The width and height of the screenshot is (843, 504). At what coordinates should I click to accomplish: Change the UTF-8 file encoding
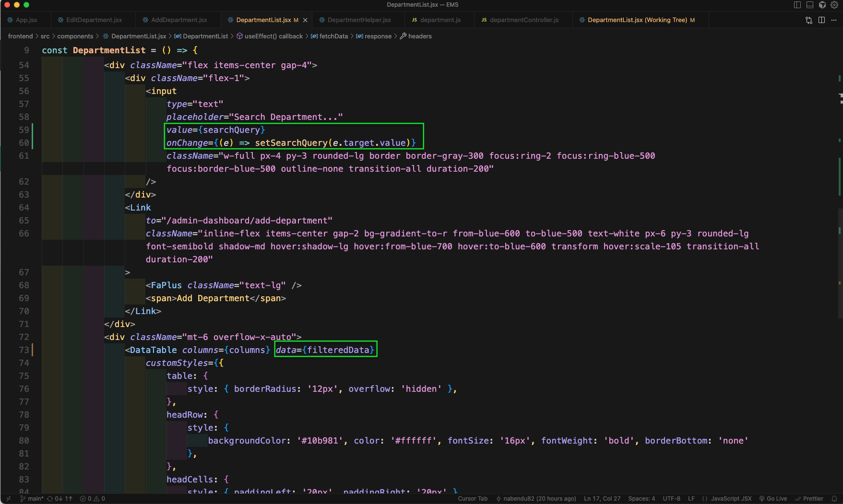point(672,499)
